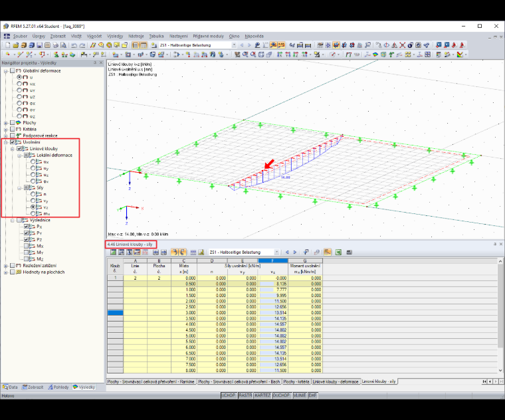
Task: Click the load case data icon beside ZS1 combo
Action: point(154,45)
